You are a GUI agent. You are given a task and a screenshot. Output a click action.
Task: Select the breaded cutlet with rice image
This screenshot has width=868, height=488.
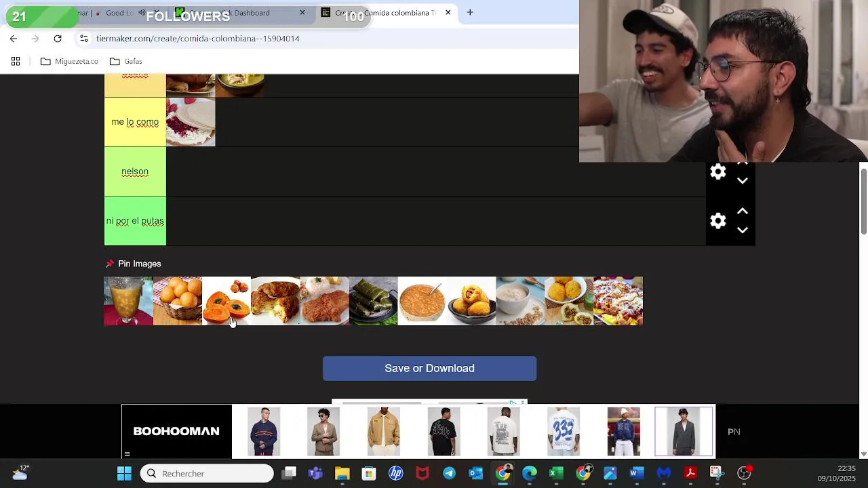coord(324,301)
